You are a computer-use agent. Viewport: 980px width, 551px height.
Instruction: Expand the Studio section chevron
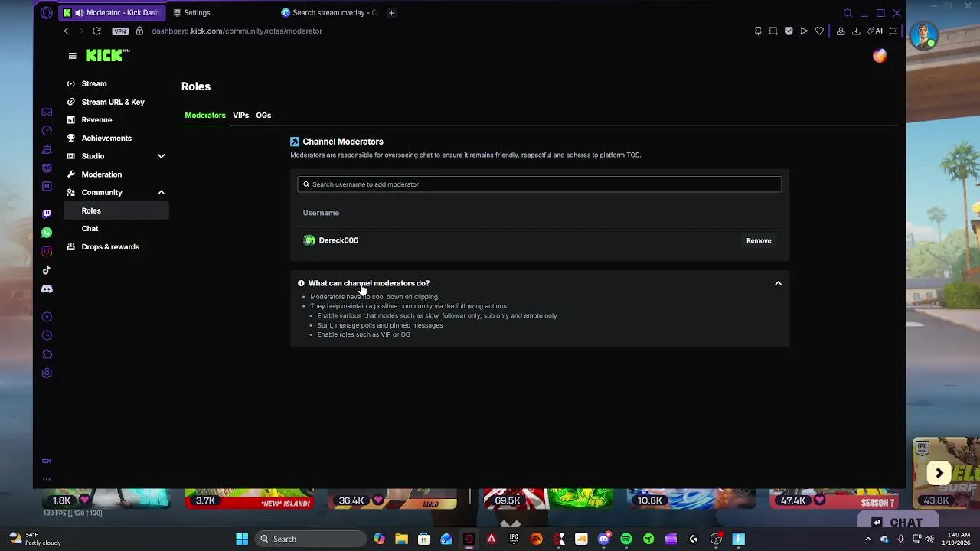pyautogui.click(x=161, y=156)
